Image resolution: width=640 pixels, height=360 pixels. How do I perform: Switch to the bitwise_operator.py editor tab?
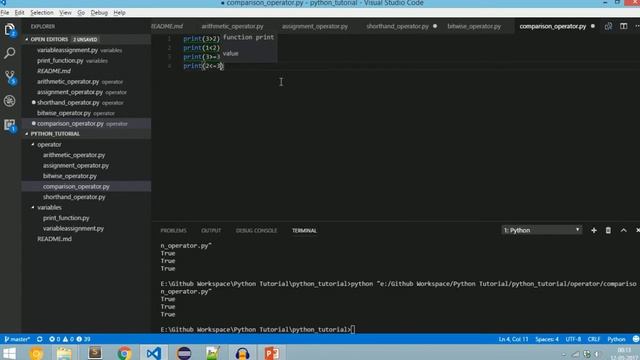coord(474,26)
